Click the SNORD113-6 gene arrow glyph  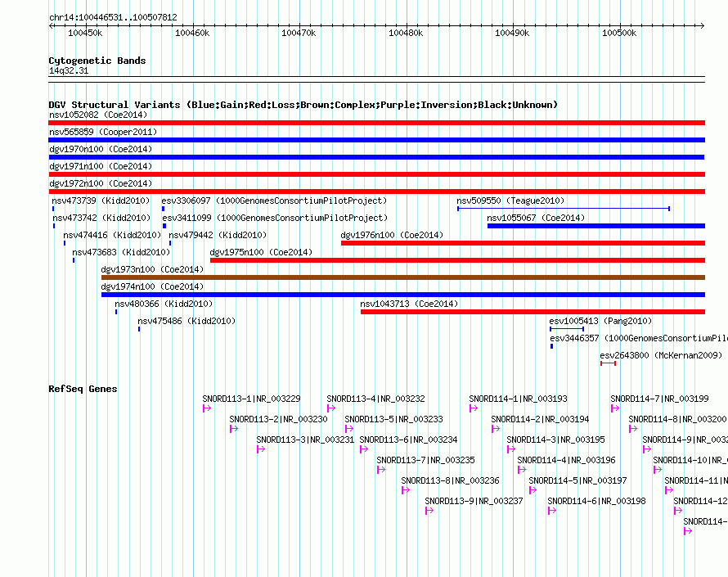364,449
